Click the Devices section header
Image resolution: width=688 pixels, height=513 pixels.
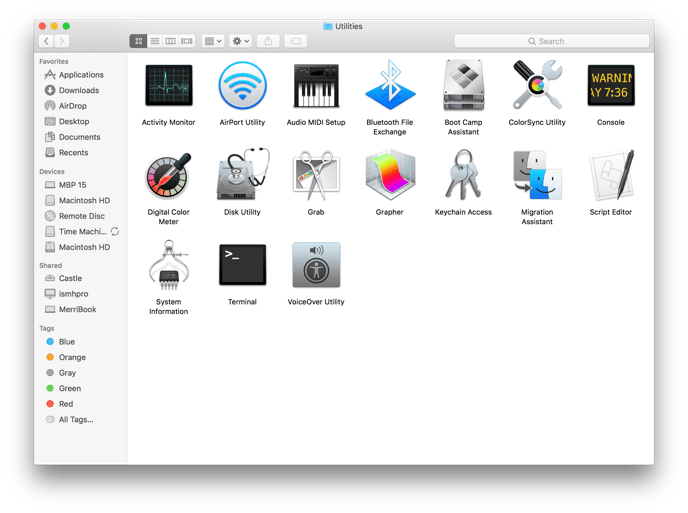[52, 172]
